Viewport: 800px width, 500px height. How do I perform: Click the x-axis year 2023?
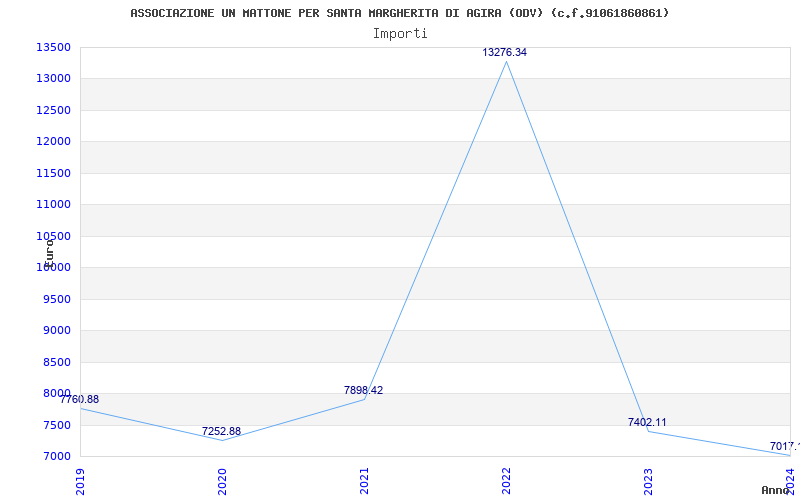point(648,481)
